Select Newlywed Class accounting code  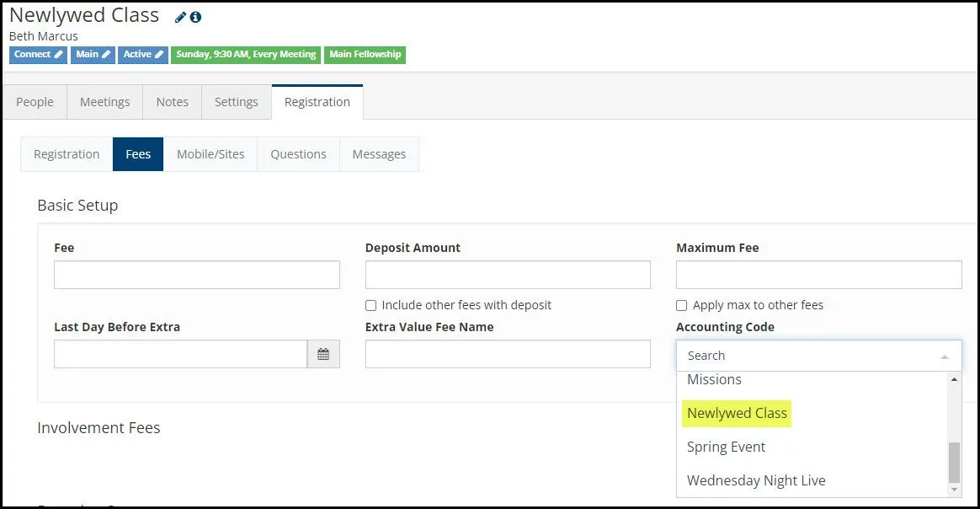coord(737,413)
